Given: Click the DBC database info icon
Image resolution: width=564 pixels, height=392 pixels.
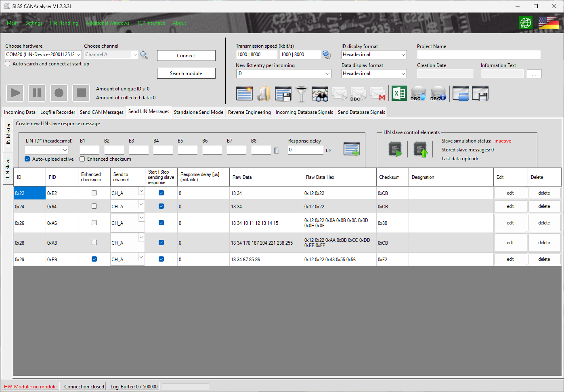Looking at the screenshot, I should pos(438,94).
